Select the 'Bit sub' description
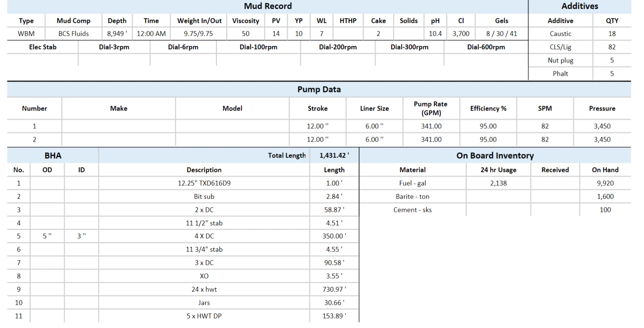This screenshot has width=644, height=328. [x=204, y=196]
